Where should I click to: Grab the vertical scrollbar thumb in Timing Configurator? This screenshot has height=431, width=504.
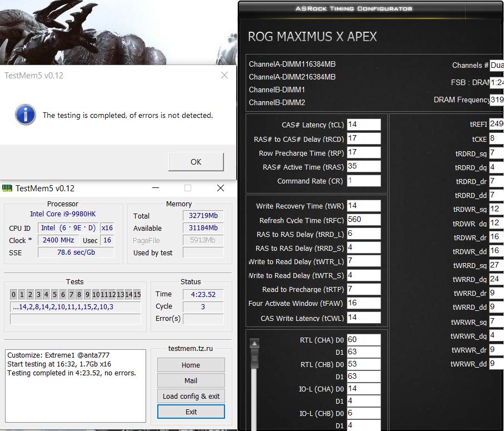(x=255, y=359)
